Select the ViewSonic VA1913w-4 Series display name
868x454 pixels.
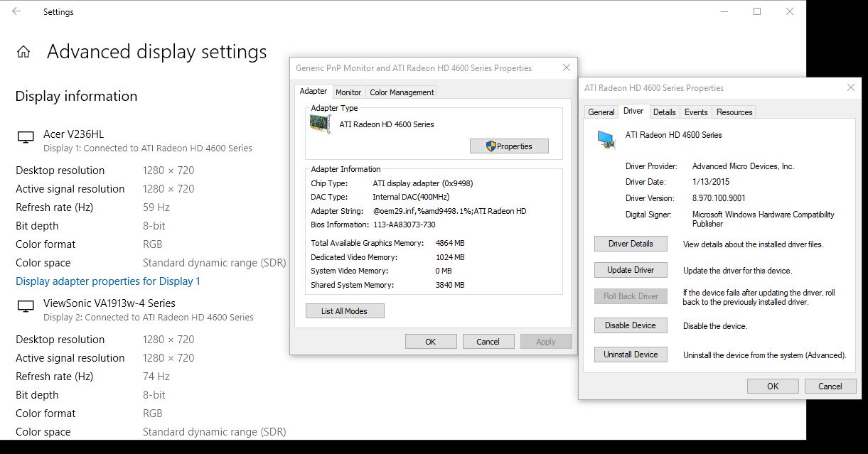pos(109,303)
